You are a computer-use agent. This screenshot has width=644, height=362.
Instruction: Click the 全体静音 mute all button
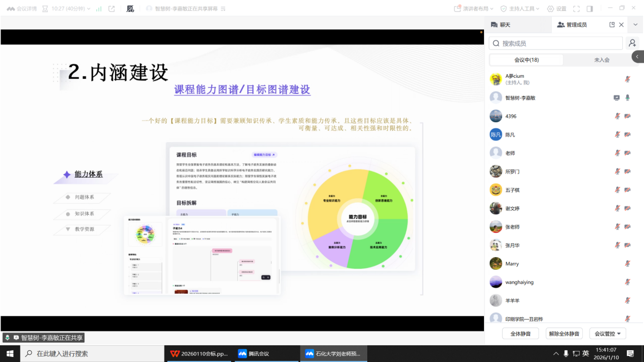coord(520,334)
